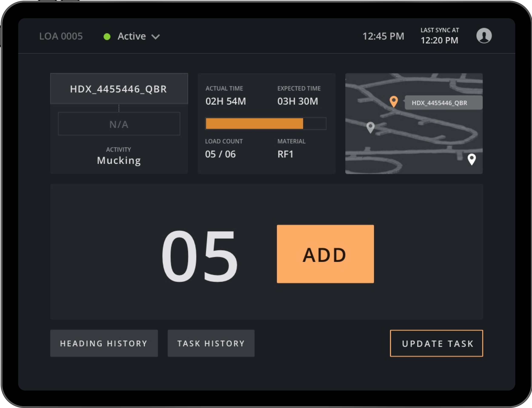Open the Active status selector
This screenshot has width=532, height=408.
[132, 36]
